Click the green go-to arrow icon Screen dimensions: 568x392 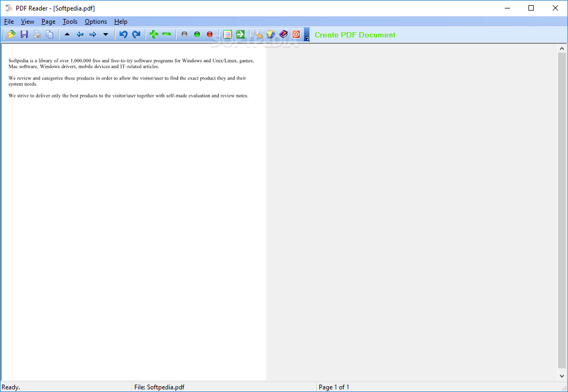click(240, 34)
